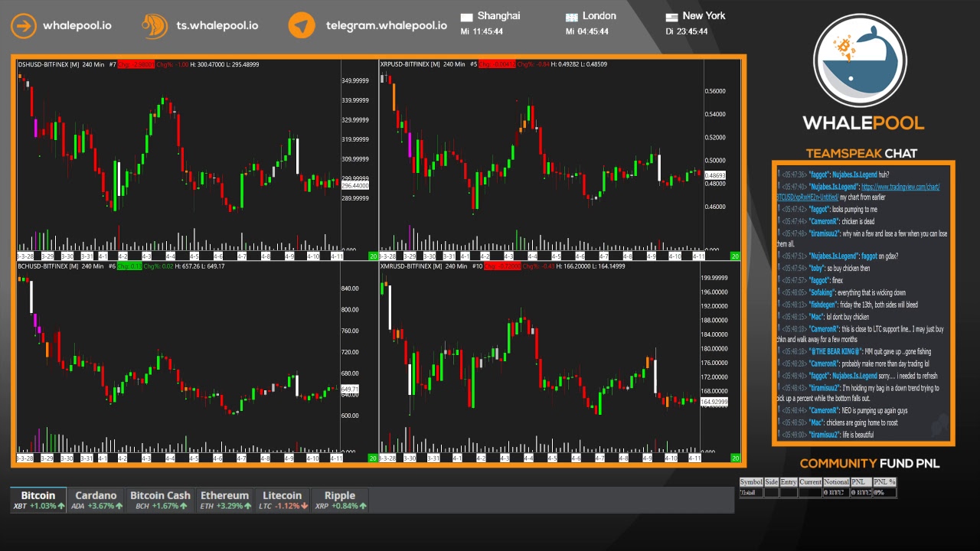Click the green 20 box on XMRUSD chart
Image resolution: width=980 pixels, height=551 pixels.
point(735,458)
